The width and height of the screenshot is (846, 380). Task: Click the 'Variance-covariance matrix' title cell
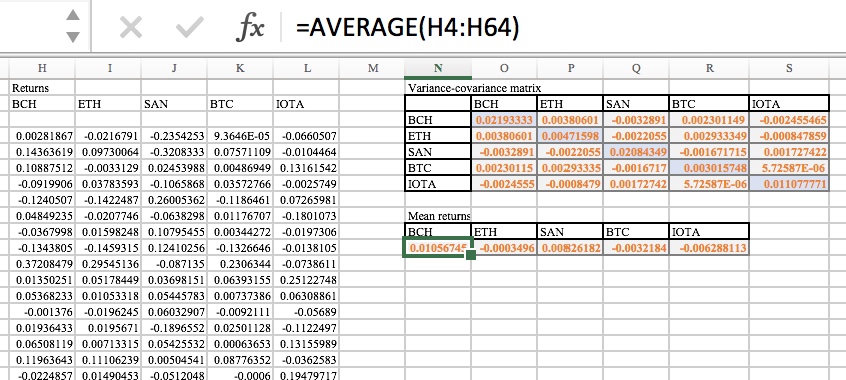(474, 88)
